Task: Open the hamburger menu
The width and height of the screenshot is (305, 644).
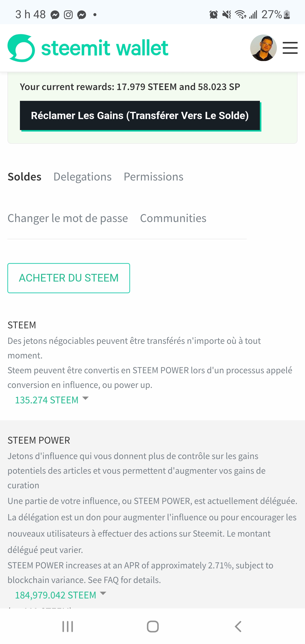Action: pos(290,48)
